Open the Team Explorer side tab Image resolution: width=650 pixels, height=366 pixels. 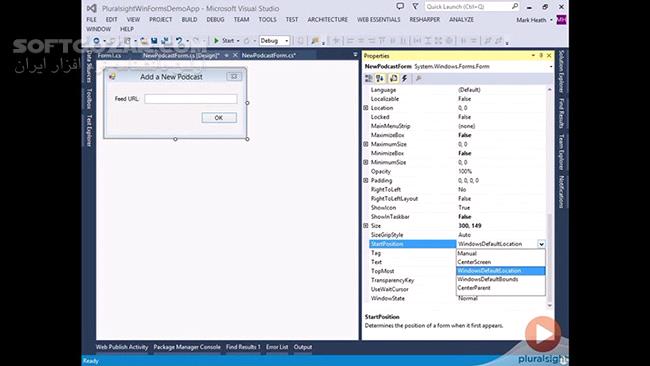562,151
